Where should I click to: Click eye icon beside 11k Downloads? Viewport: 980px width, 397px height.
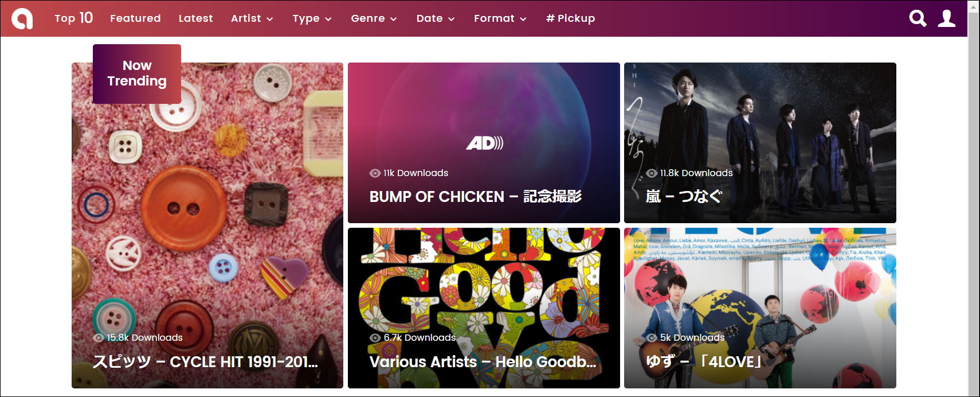tap(375, 173)
